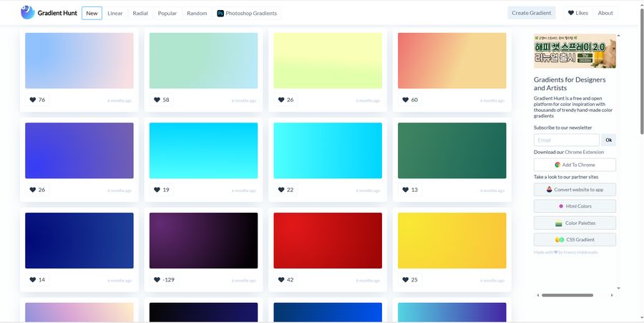Like the navy gradient with 14 likes
The width and height of the screenshot is (644, 323).
point(37,280)
